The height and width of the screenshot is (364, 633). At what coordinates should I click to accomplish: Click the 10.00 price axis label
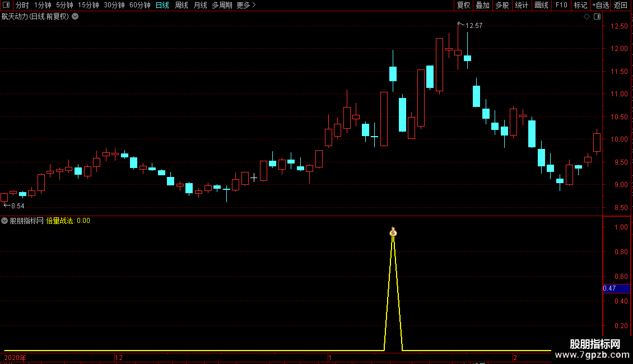tap(619, 139)
